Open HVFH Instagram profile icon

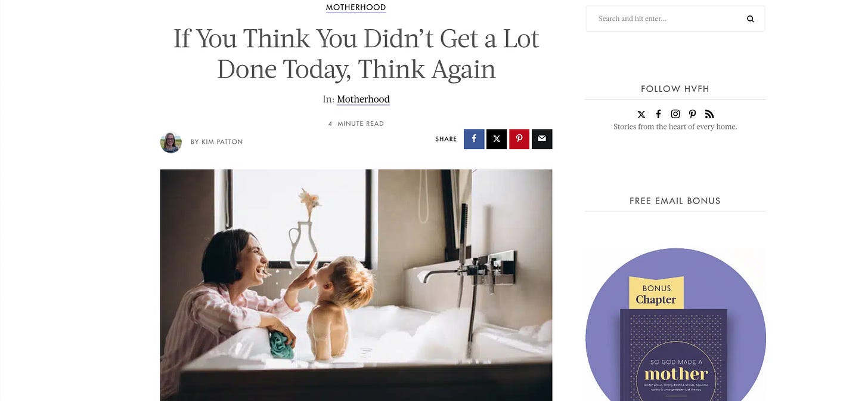coord(675,114)
